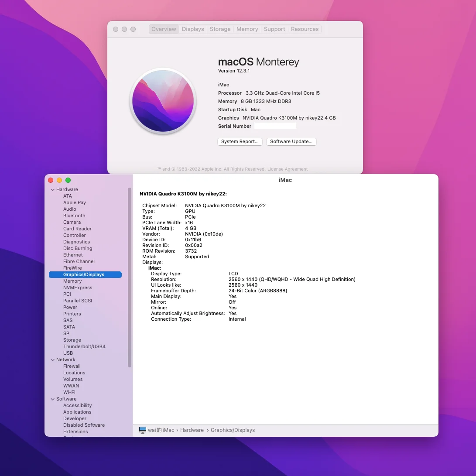Close the System Information window with red button

51,180
